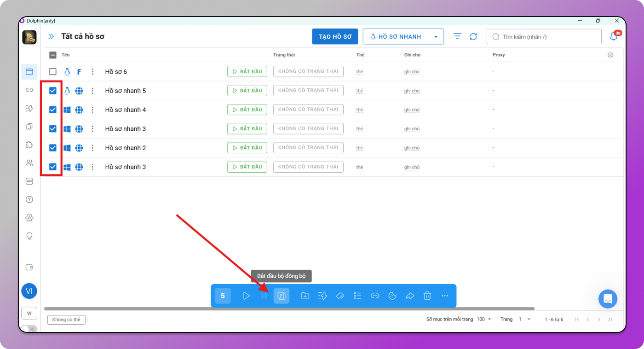Click the TẠO HỒ SƠ button
Viewport: 644px width, 349px height.
(x=335, y=36)
